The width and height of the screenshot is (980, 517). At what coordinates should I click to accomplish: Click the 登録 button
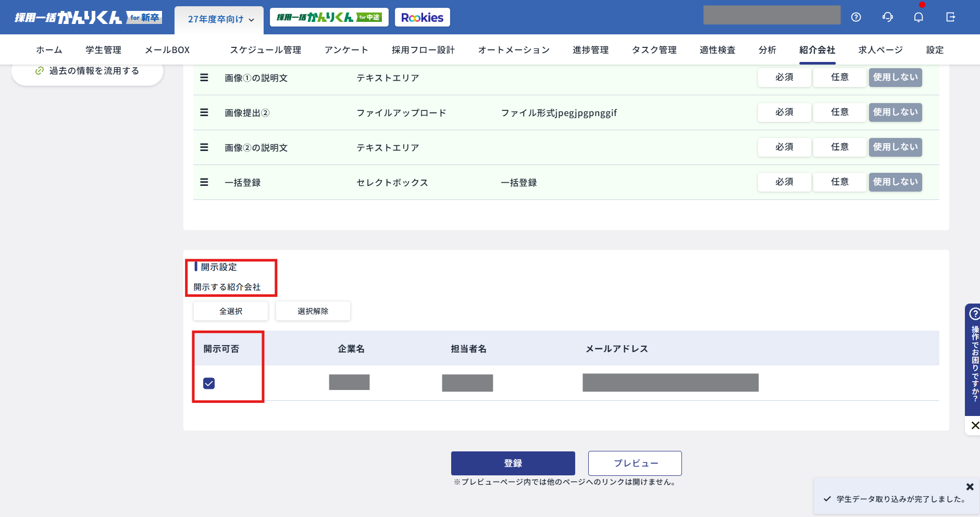tap(513, 463)
